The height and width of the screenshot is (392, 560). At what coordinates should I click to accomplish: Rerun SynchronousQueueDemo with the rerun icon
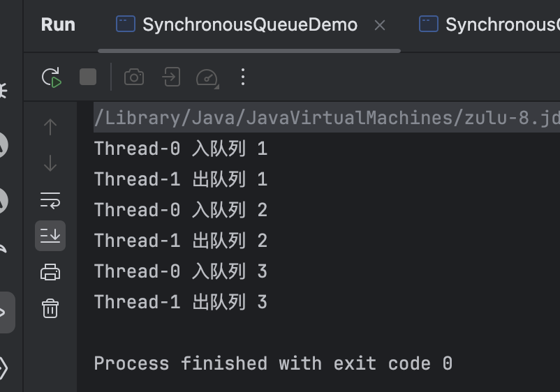pyautogui.click(x=52, y=77)
